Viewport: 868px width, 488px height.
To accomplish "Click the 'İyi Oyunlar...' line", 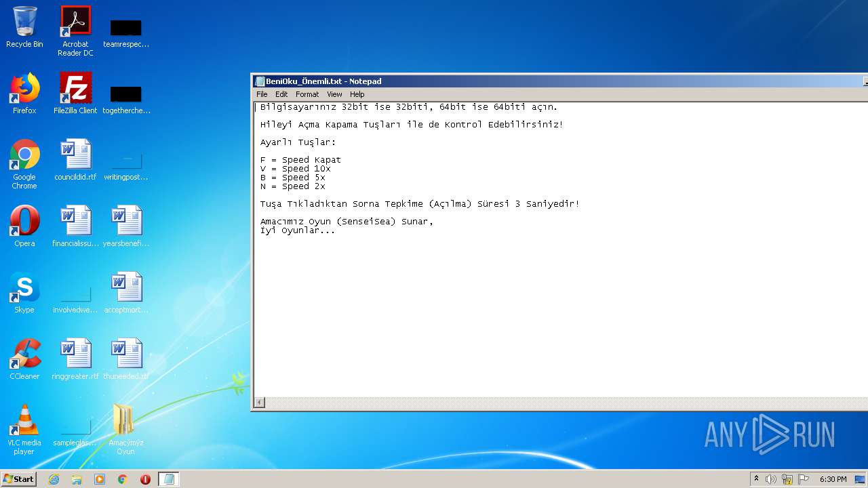I will click(297, 230).
